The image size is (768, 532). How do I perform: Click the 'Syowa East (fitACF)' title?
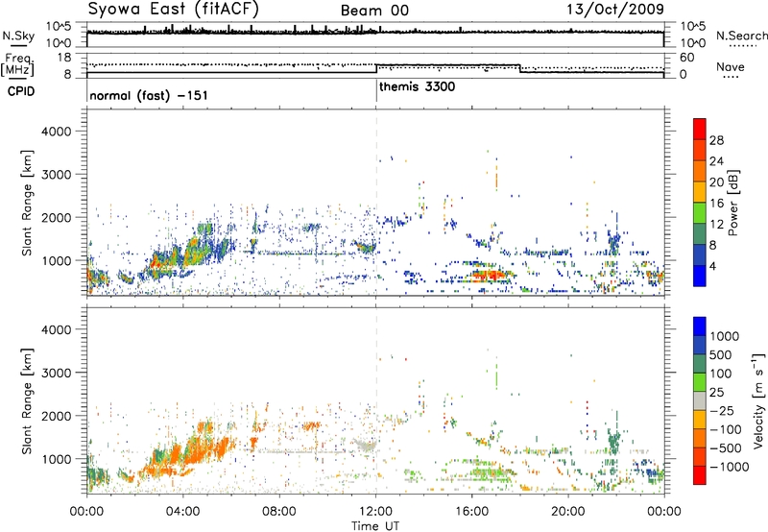coord(173,9)
